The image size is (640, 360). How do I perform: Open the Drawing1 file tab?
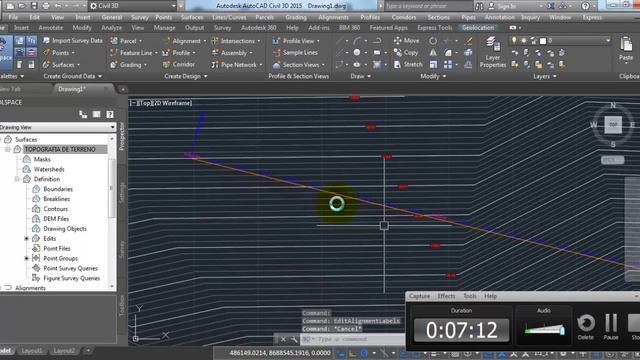point(72,89)
